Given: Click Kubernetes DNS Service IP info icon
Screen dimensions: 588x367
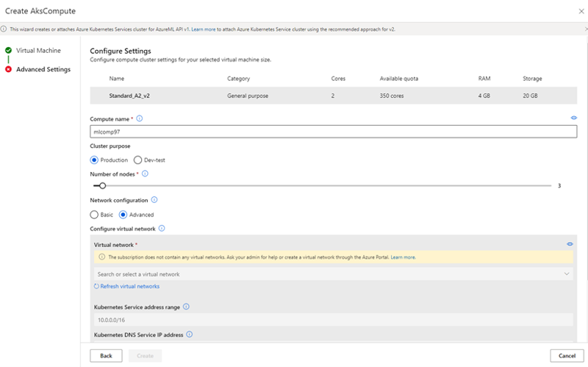Looking at the screenshot, I should (x=189, y=335).
